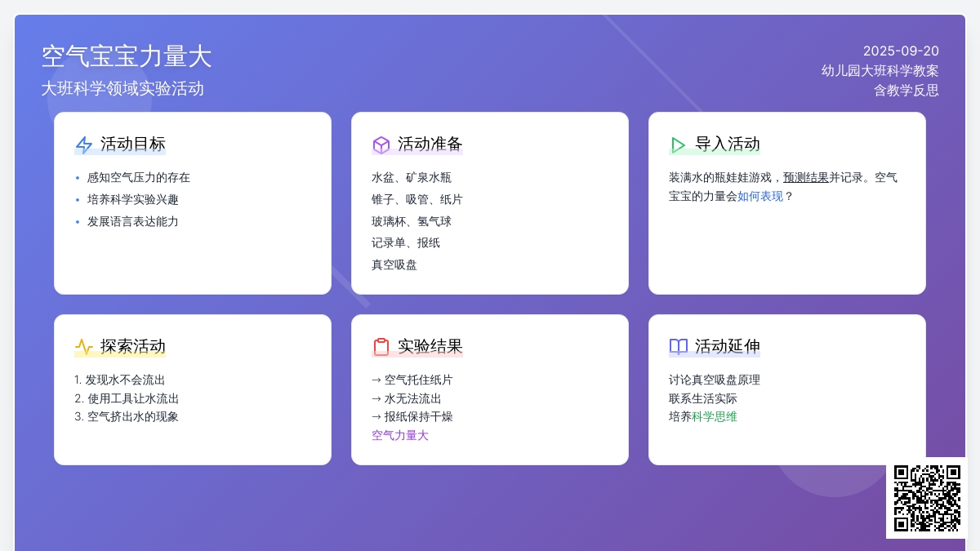Click the clipboard icon next to 实验结果
Image resolution: width=980 pixels, height=551 pixels.
tap(381, 347)
